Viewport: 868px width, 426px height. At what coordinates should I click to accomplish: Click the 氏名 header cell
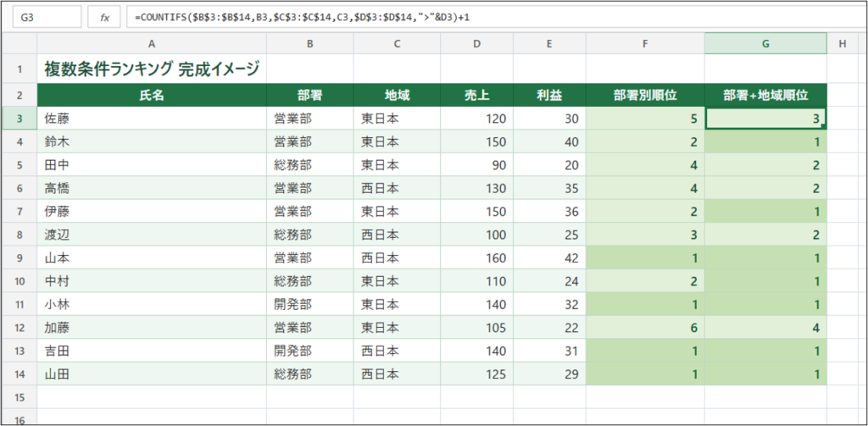[152, 95]
